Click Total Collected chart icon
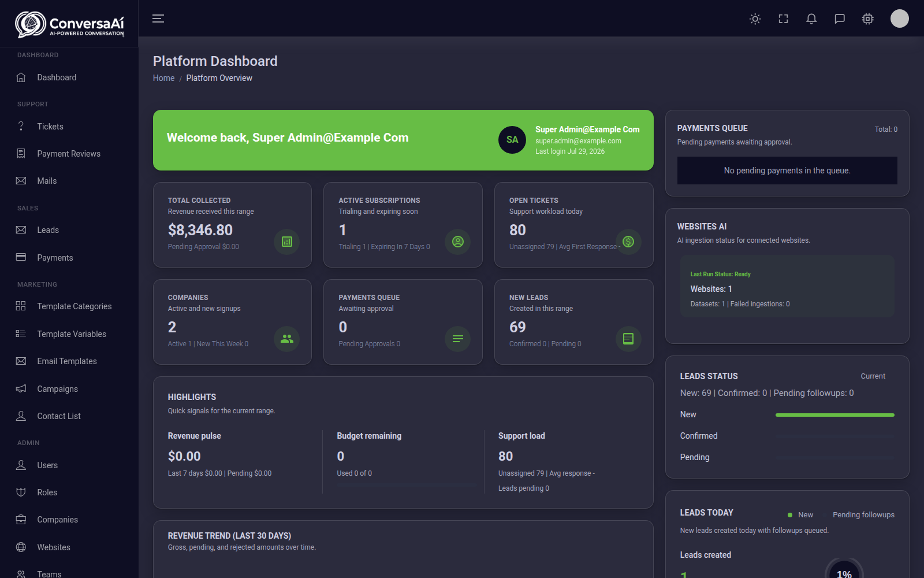 (287, 242)
